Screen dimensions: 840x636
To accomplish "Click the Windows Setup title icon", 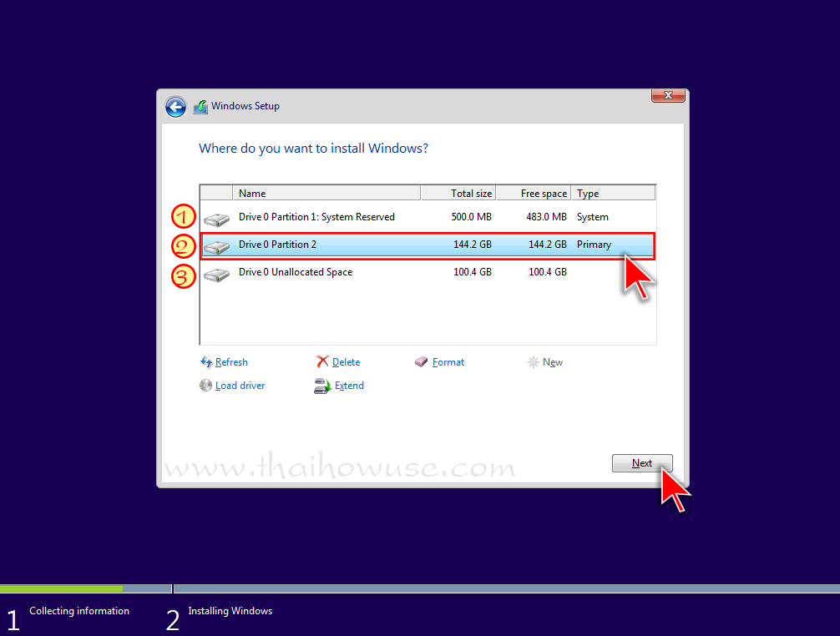I will tap(200, 107).
